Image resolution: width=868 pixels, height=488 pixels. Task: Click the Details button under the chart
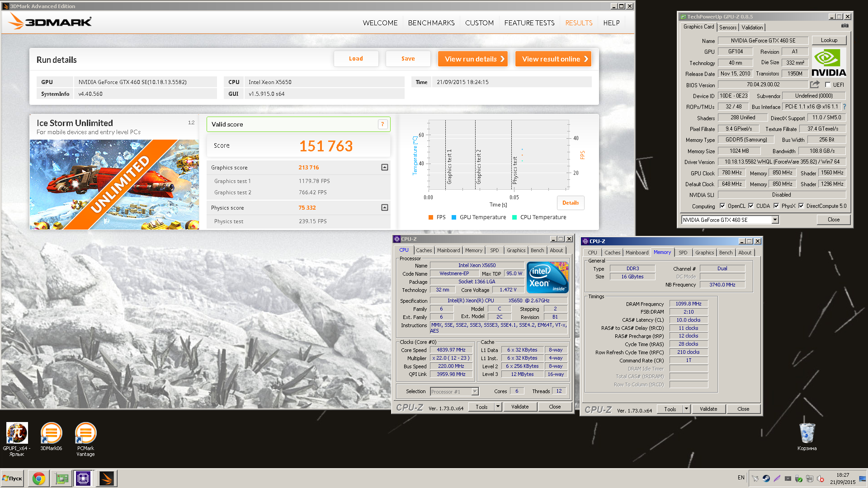(571, 203)
